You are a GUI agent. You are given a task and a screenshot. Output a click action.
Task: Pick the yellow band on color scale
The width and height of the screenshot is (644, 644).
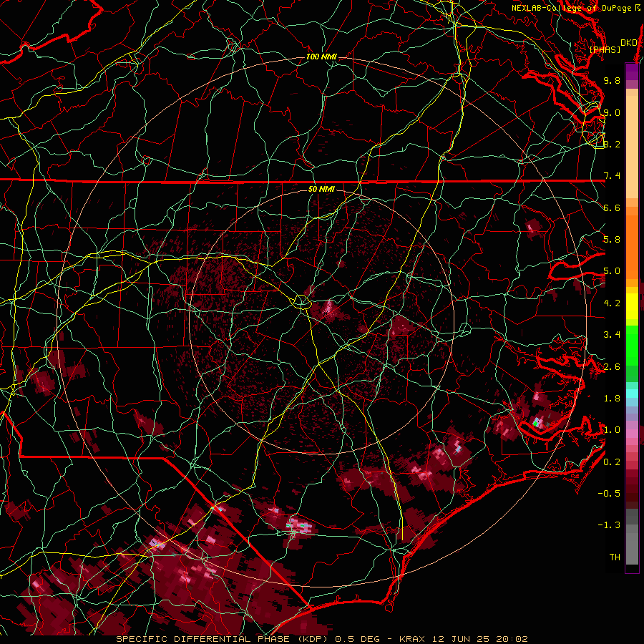tap(632, 306)
